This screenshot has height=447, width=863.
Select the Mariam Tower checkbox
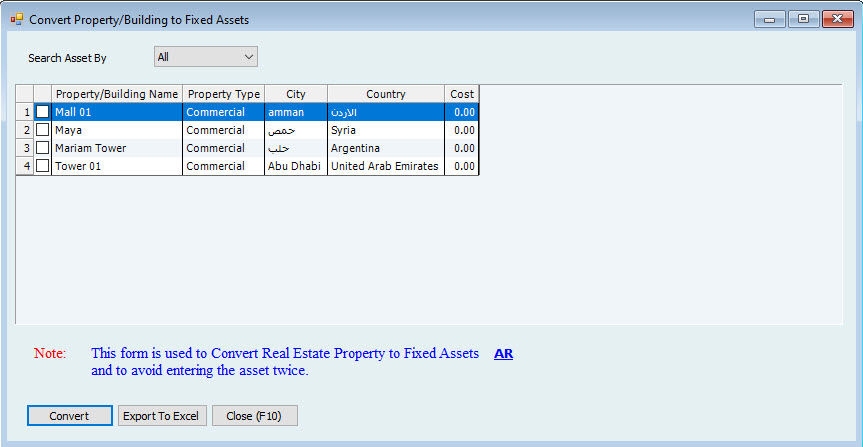tap(42, 148)
